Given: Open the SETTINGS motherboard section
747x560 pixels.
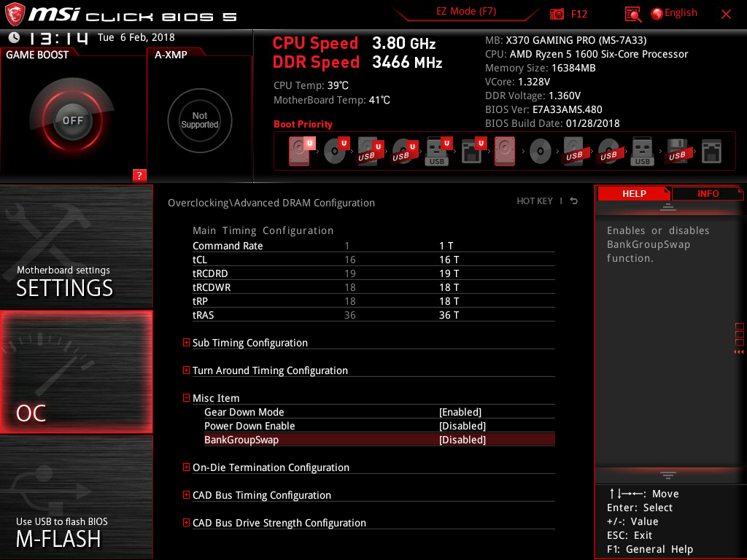Looking at the screenshot, I should tap(76, 246).
